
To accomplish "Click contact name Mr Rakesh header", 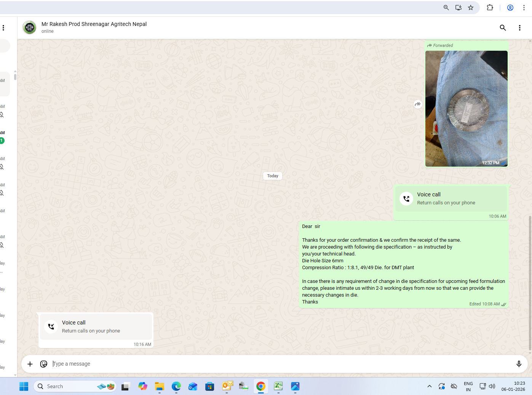I will [94, 24].
